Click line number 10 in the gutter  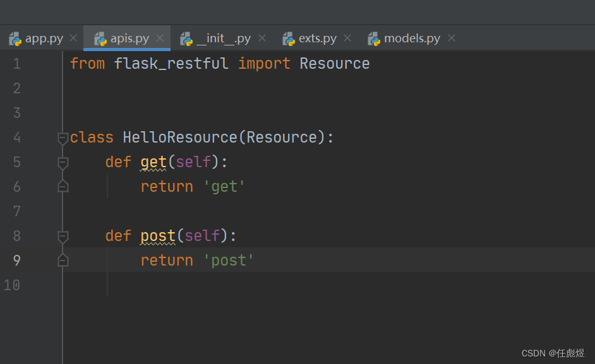click(x=12, y=285)
